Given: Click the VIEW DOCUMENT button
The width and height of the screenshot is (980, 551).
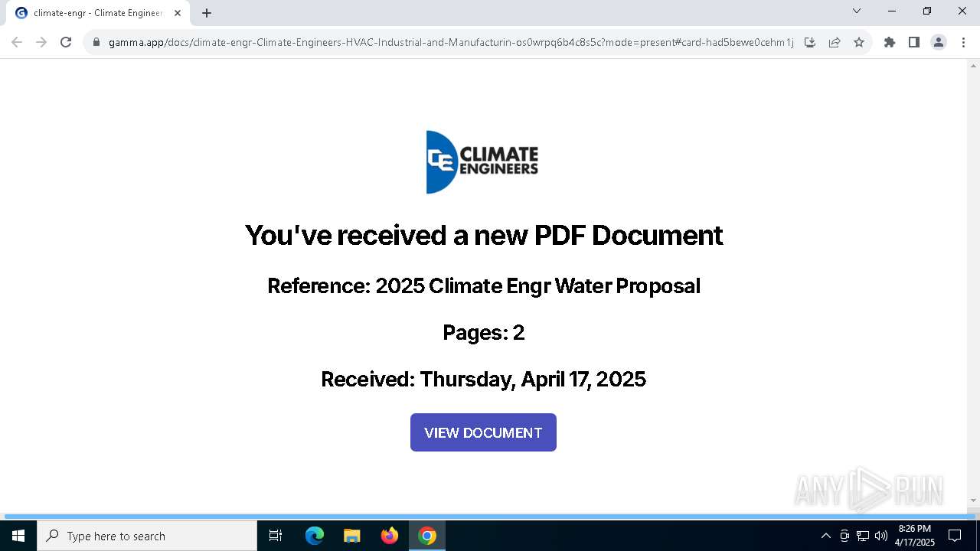Looking at the screenshot, I should point(483,432).
